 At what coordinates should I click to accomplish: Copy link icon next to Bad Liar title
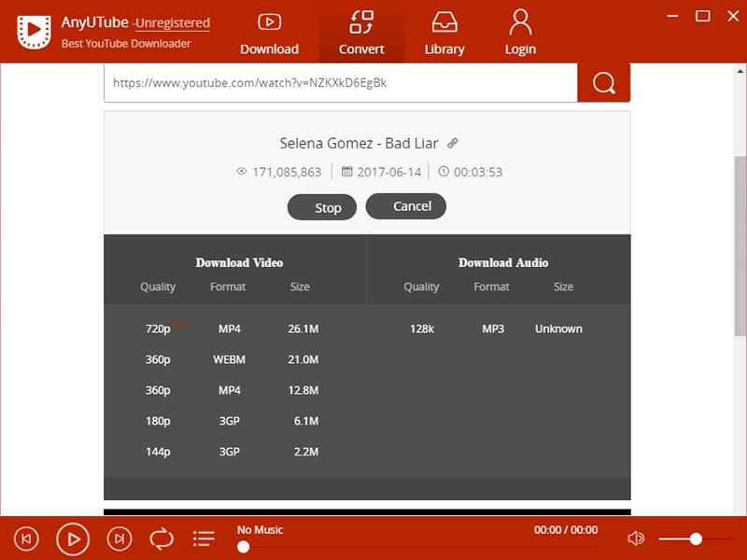point(453,143)
